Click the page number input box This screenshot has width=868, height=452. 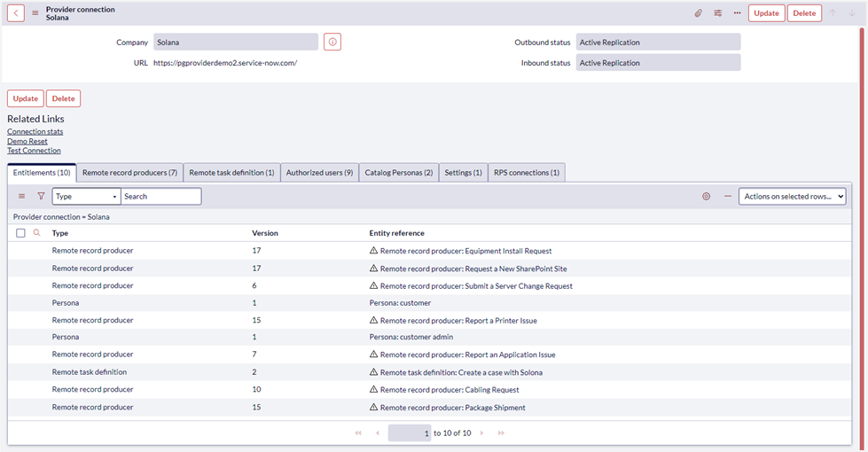(x=410, y=433)
